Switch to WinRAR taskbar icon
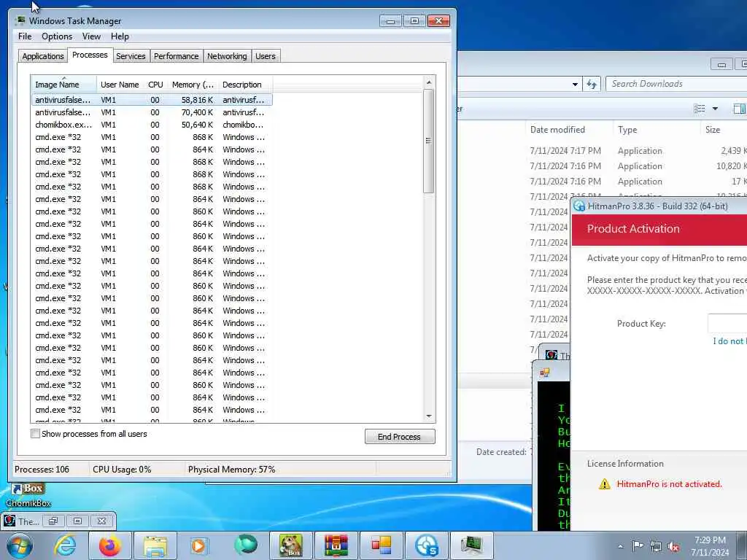 point(336,545)
